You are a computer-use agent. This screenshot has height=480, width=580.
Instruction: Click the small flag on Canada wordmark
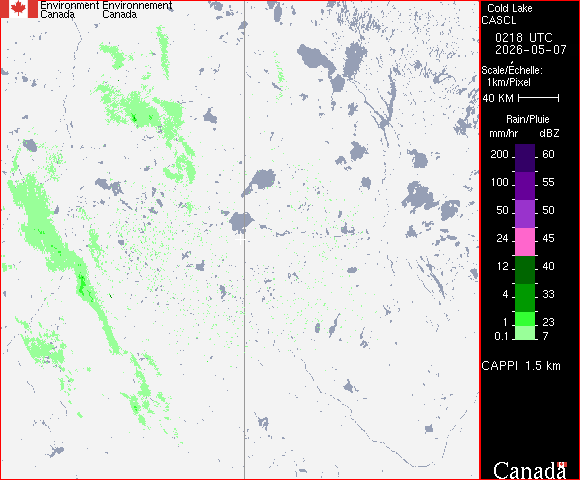(x=562, y=464)
